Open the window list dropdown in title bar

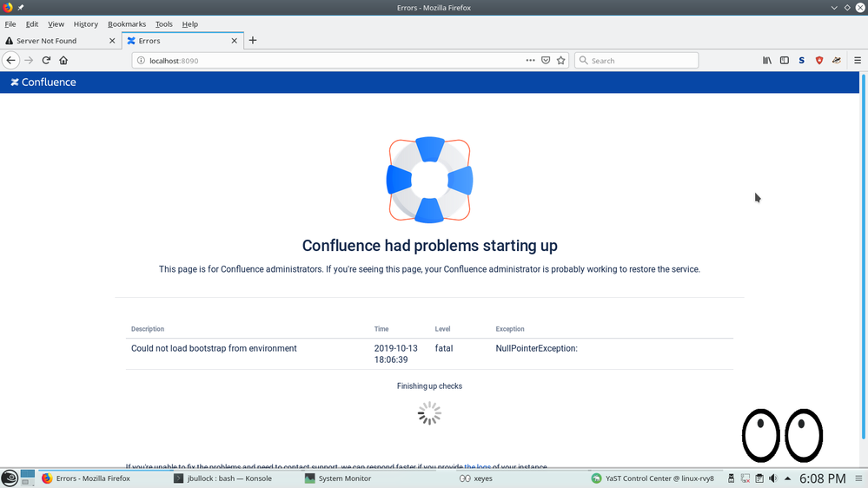click(x=834, y=8)
